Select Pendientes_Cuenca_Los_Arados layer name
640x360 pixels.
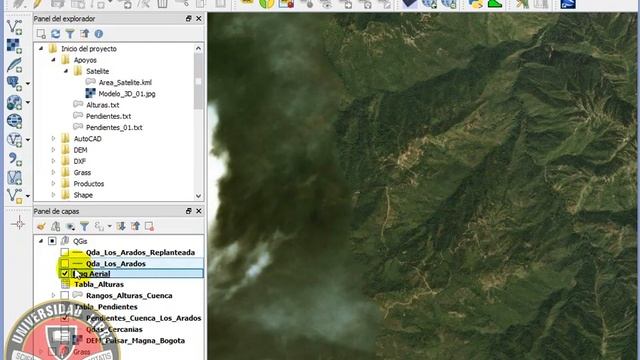point(143,318)
